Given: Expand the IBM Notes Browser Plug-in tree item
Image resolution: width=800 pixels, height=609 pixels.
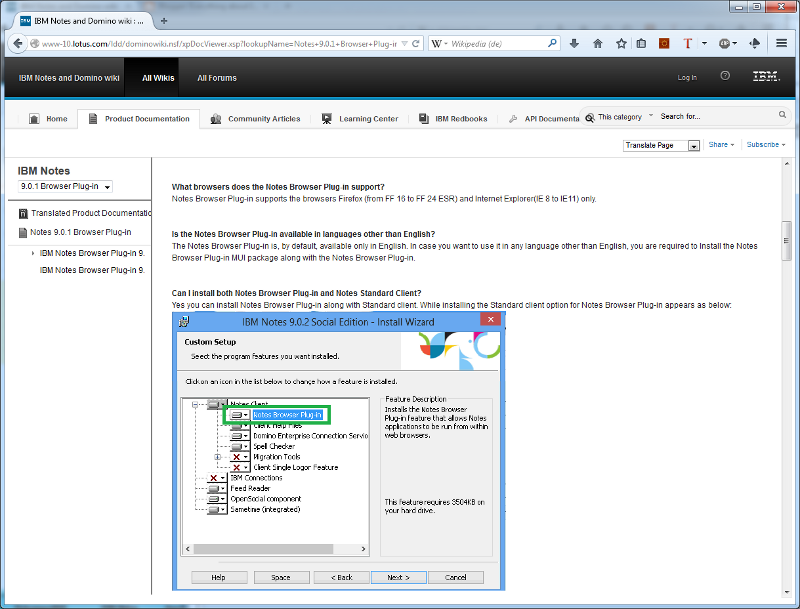Looking at the screenshot, I should tap(33, 253).
